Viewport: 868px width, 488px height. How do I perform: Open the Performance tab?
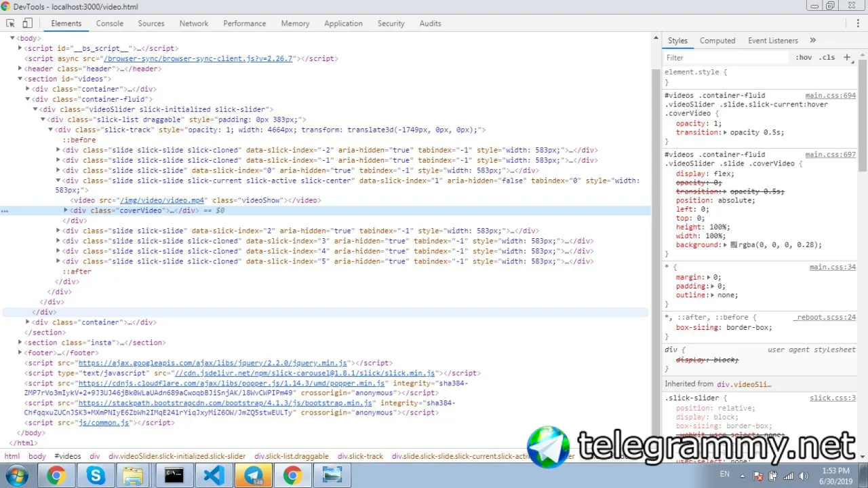click(x=245, y=23)
